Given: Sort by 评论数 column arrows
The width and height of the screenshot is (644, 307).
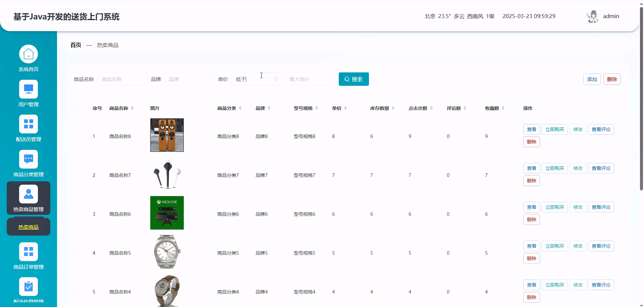Looking at the screenshot, I should pyautogui.click(x=465, y=108).
